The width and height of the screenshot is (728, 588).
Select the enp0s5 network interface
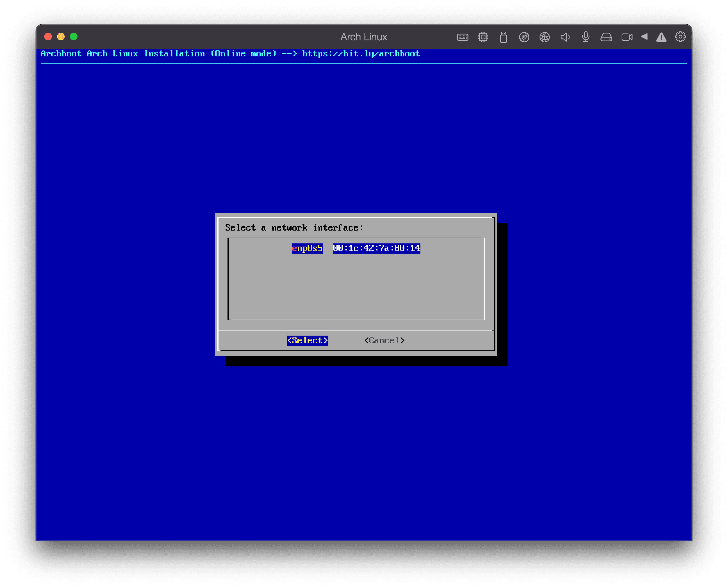coord(307,248)
